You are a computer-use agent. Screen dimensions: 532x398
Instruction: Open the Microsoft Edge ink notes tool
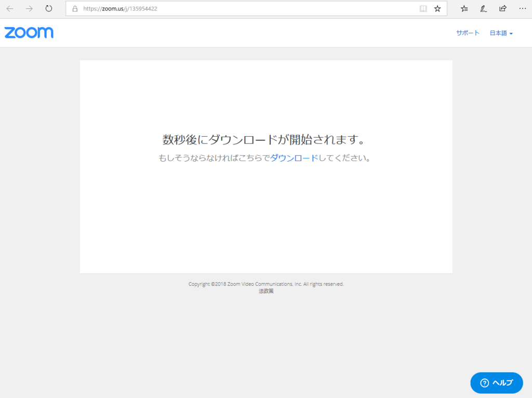(483, 8)
